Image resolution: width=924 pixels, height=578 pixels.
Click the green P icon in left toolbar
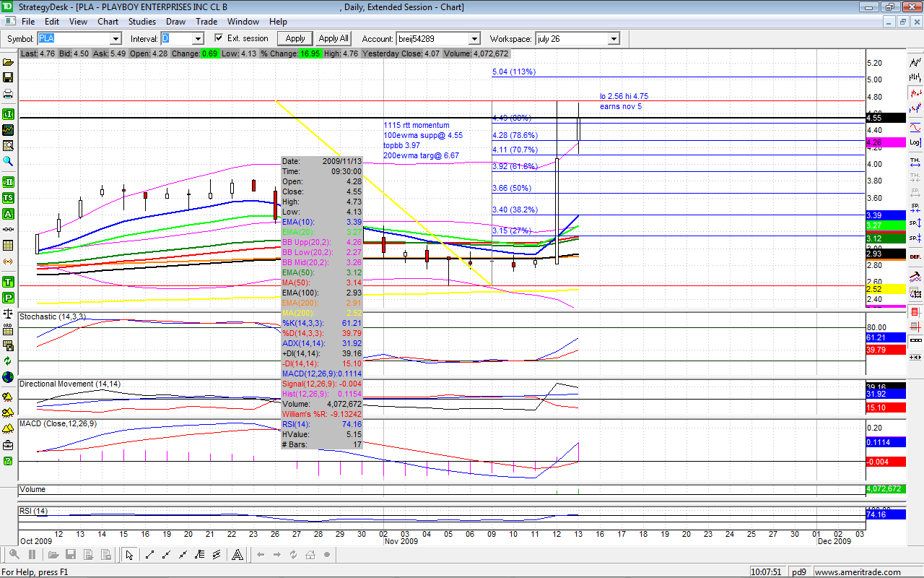pos(8,298)
